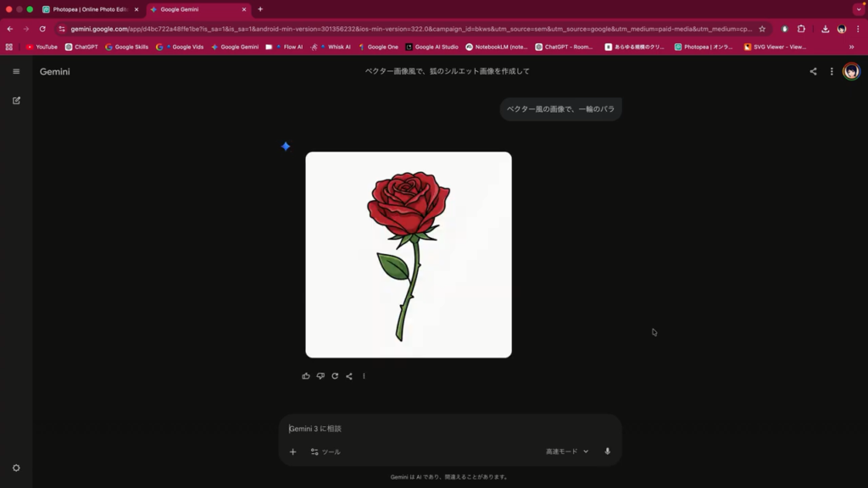Click the plus icon to add files
The image size is (868, 488).
click(x=293, y=452)
